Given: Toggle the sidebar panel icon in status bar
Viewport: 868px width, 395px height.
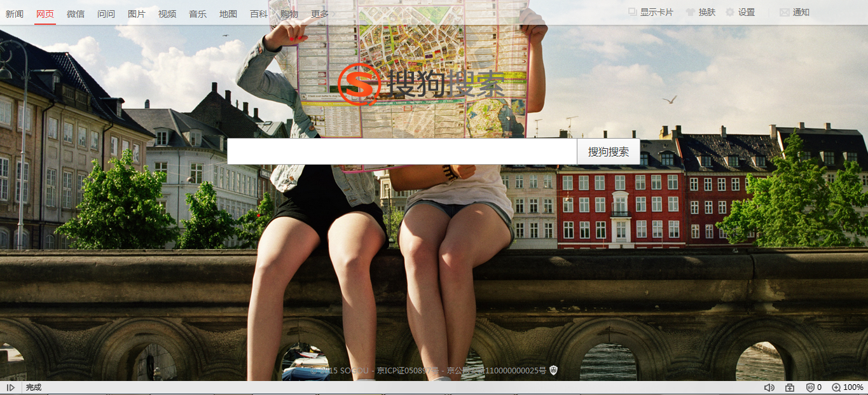Looking at the screenshot, I should 11,387.
